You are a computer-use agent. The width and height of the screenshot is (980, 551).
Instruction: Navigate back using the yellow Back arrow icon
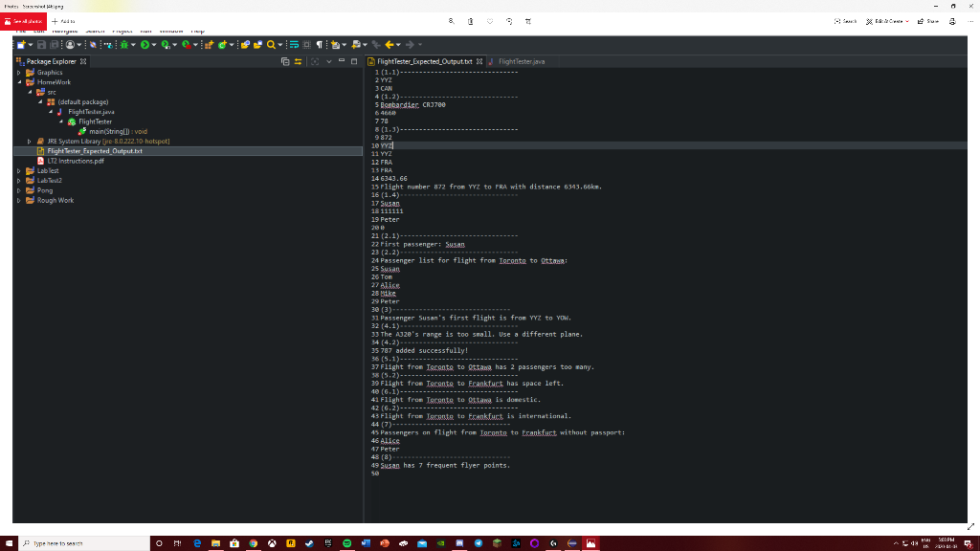(390, 42)
